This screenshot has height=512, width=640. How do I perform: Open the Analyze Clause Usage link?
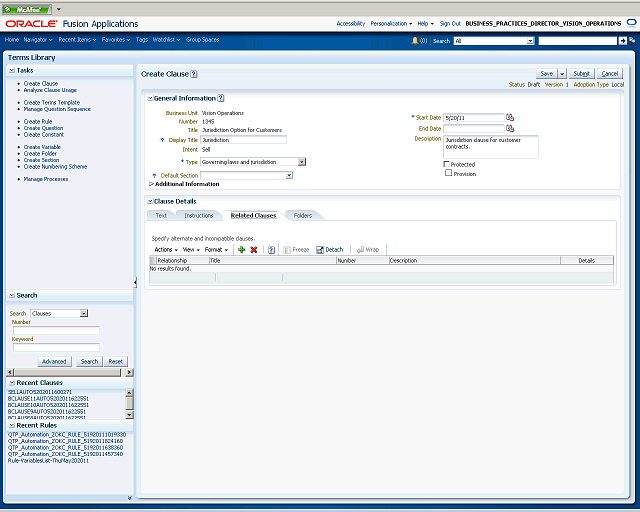coord(50,90)
